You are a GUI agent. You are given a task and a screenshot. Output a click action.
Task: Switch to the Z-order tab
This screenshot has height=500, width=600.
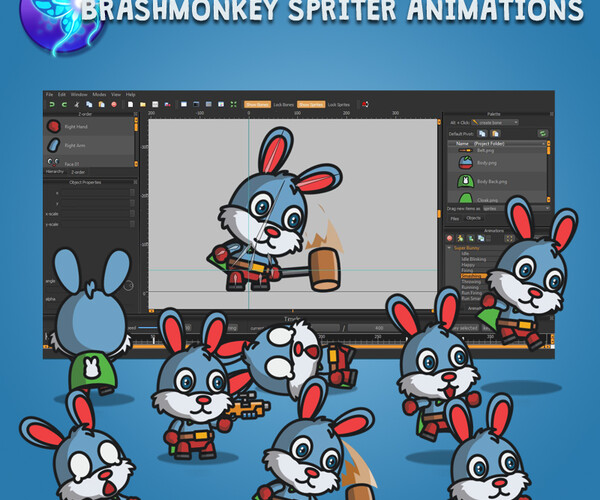click(x=78, y=172)
